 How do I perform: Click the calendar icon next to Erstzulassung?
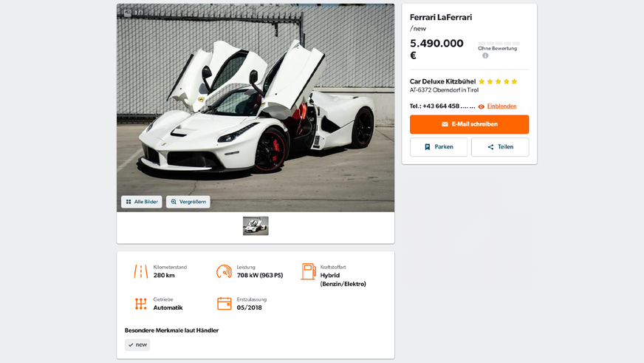(225, 303)
